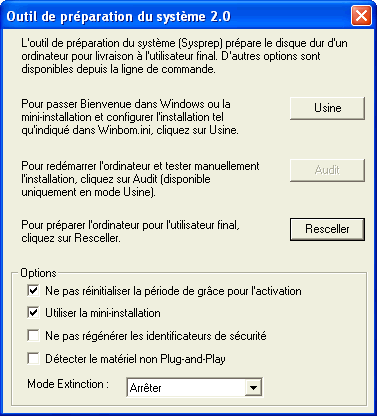Click the Options group heading
The width and height of the screenshot is (377, 416).
[x=38, y=273]
